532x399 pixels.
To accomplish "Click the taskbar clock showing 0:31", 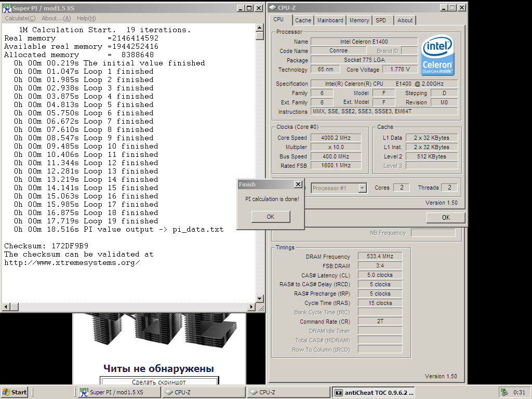I will [519, 392].
